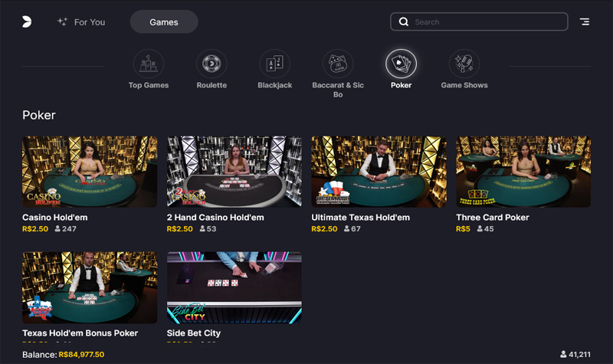
Task: Select the Roulette wheel icon
Action: (x=211, y=64)
